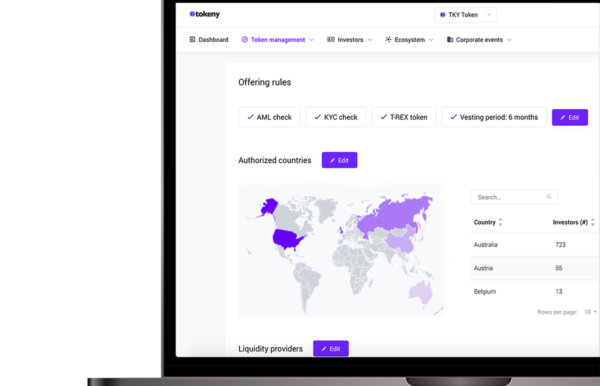Click the Token management circle icon
The image size is (600, 386).
tap(245, 39)
